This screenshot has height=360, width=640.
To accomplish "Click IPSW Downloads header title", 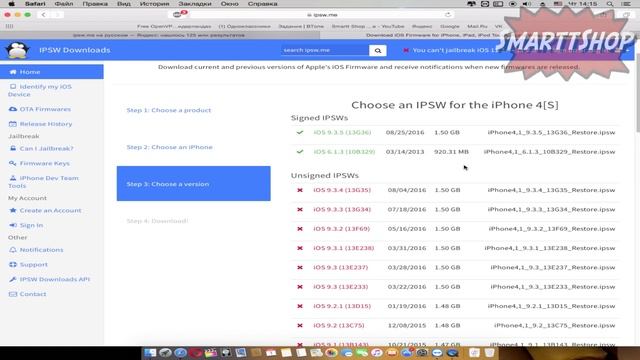I will point(75,50).
